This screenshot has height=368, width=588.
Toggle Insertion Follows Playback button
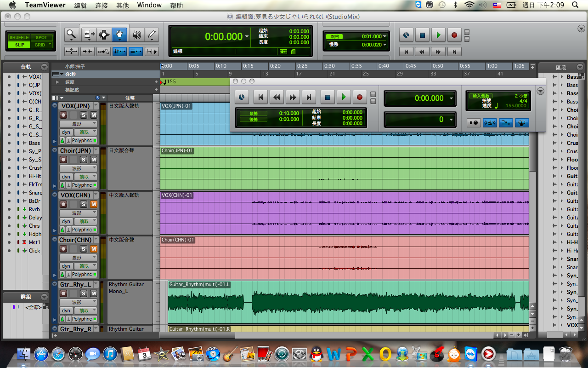click(x=152, y=52)
